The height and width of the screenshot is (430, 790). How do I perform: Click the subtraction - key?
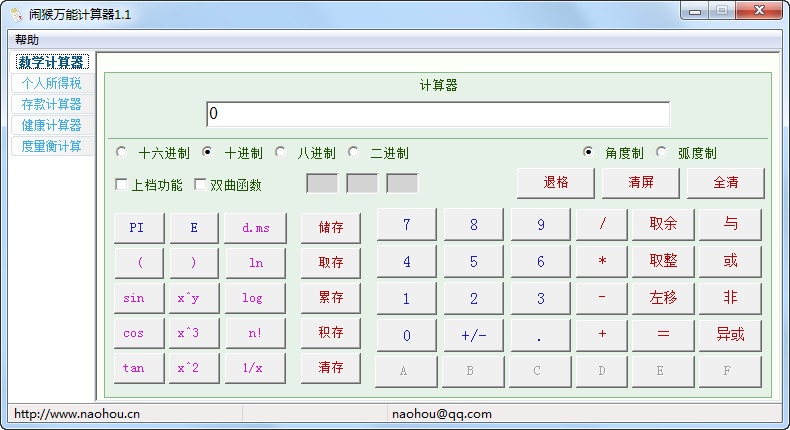point(602,298)
